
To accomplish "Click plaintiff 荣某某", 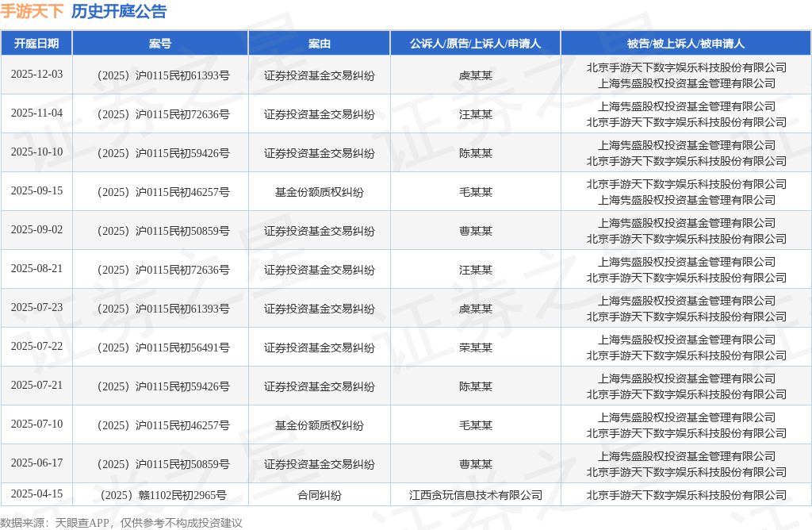I will point(476,348).
